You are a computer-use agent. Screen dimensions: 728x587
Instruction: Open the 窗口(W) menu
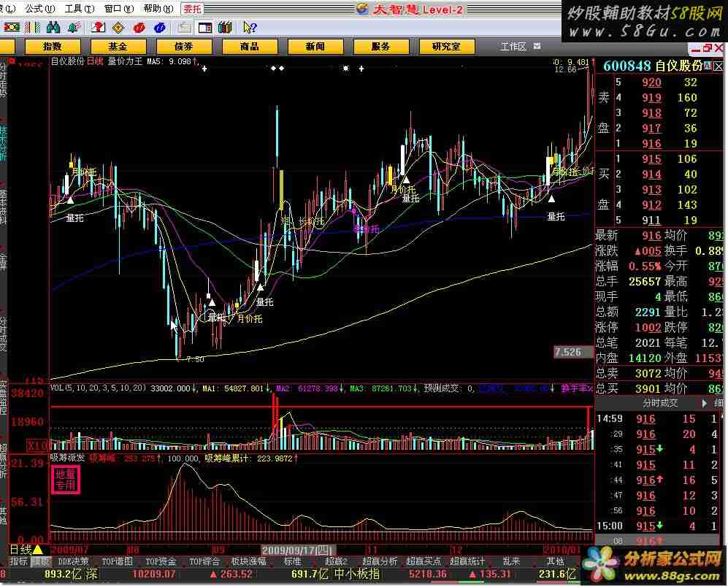[118, 8]
